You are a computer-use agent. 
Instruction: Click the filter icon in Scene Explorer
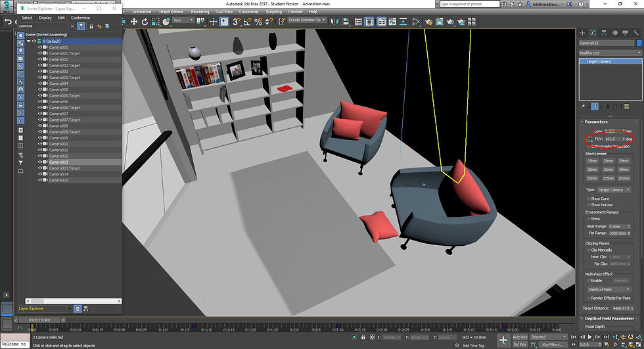coord(81,26)
